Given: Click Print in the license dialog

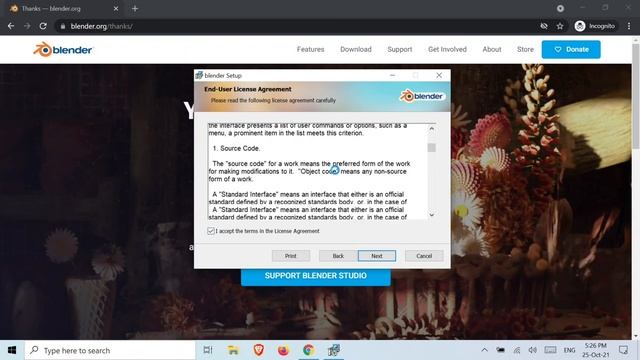Looking at the screenshot, I should (x=291, y=256).
